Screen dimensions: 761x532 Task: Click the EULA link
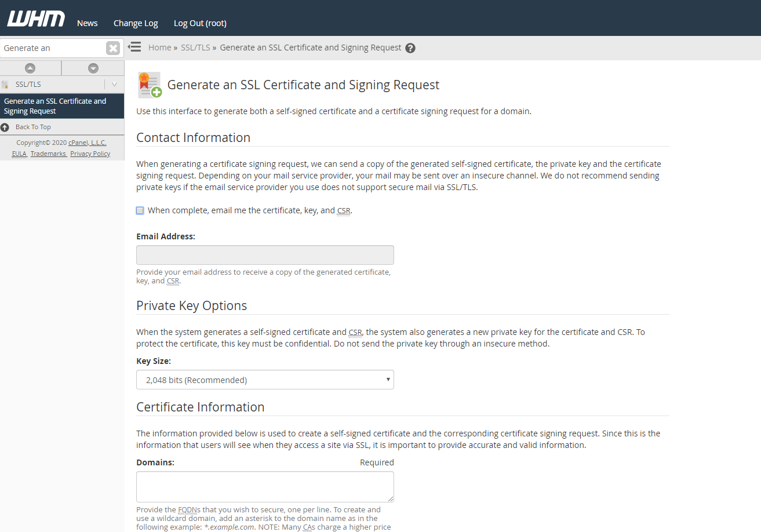coord(19,153)
